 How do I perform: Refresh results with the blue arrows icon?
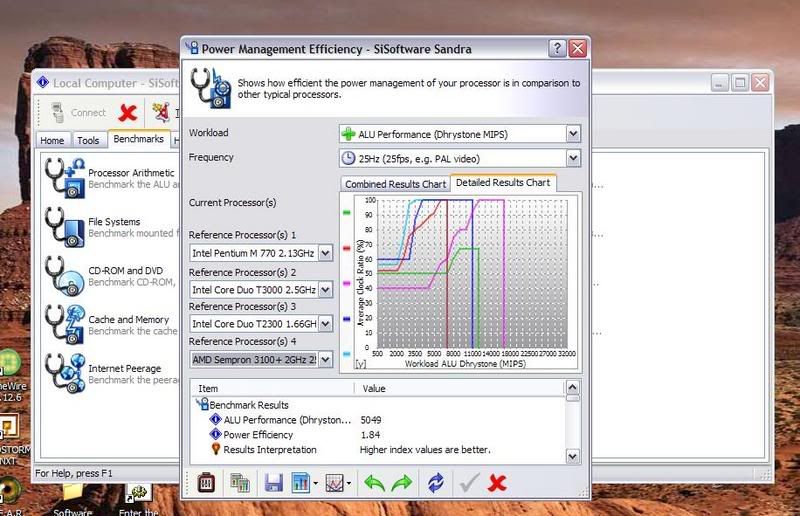click(x=436, y=482)
